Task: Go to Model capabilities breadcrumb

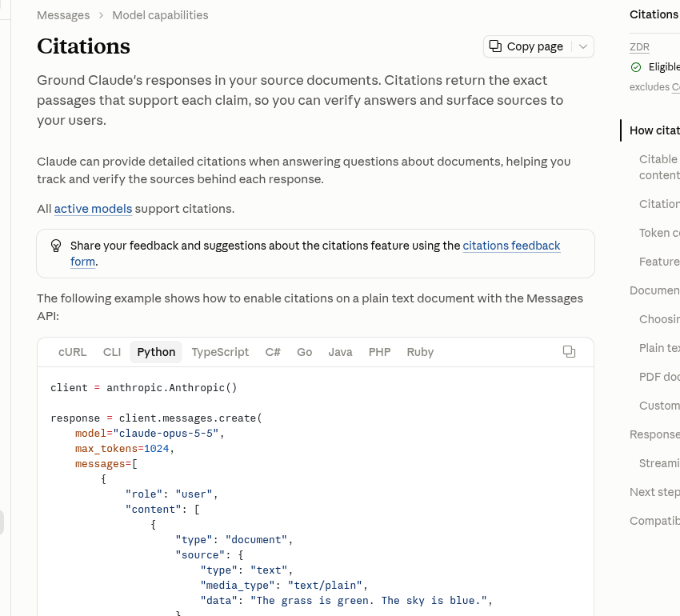Action: [x=160, y=15]
